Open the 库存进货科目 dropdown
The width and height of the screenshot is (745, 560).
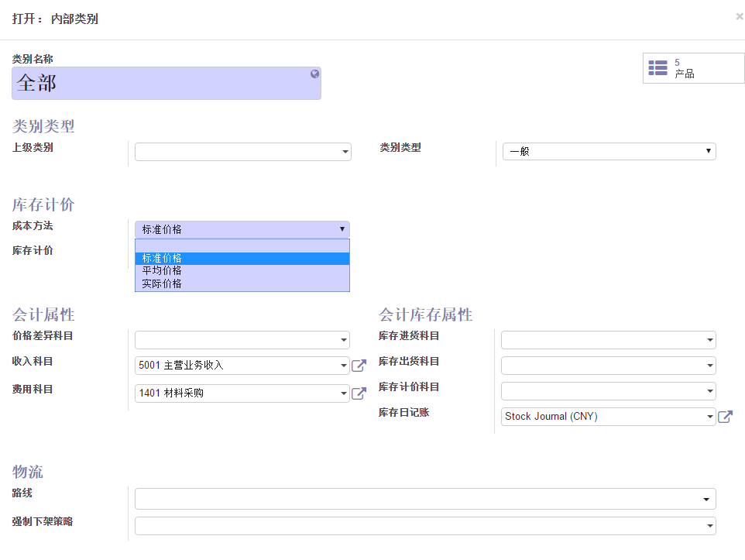[709, 340]
